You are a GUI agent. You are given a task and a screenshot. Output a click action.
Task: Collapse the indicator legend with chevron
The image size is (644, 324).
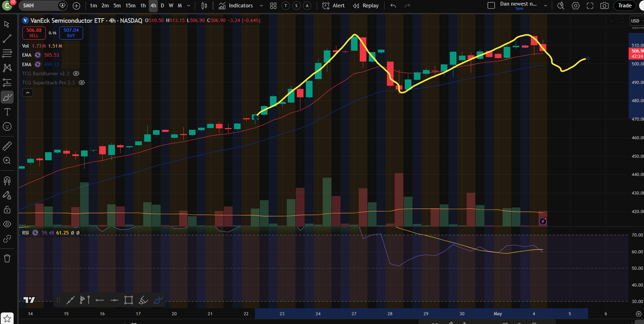pyautogui.click(x=27, y=92)
